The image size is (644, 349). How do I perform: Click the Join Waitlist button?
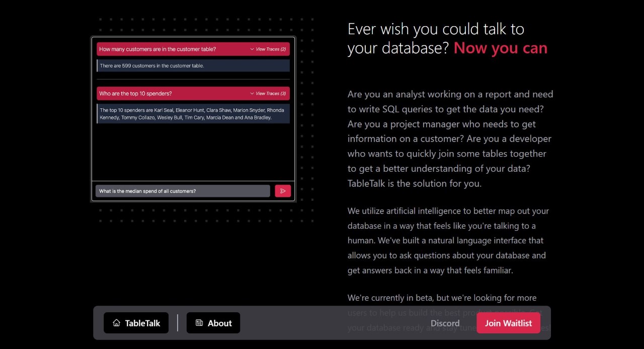(x=508, y=323)
